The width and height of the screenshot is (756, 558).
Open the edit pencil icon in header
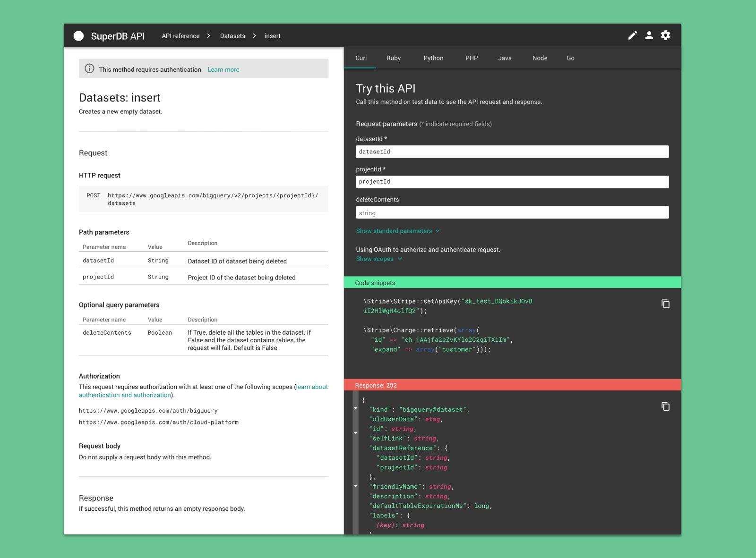click(x=633, y=35)
